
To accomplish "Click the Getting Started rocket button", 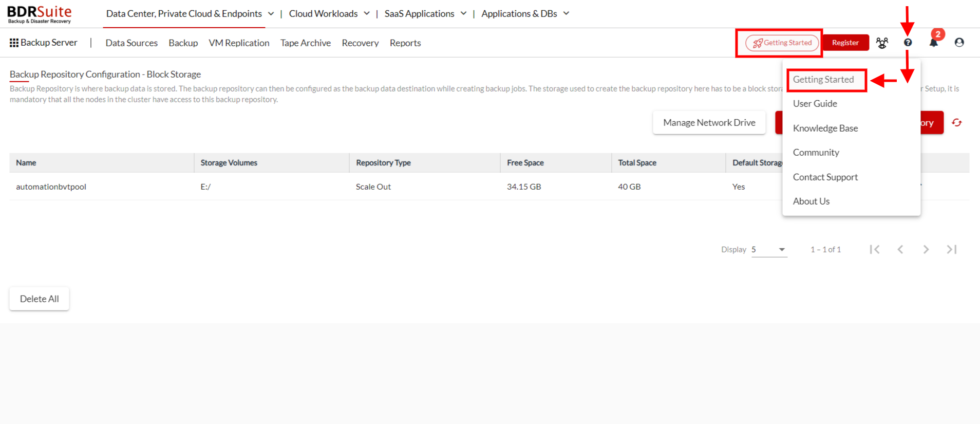I will (x=782, y=43).
